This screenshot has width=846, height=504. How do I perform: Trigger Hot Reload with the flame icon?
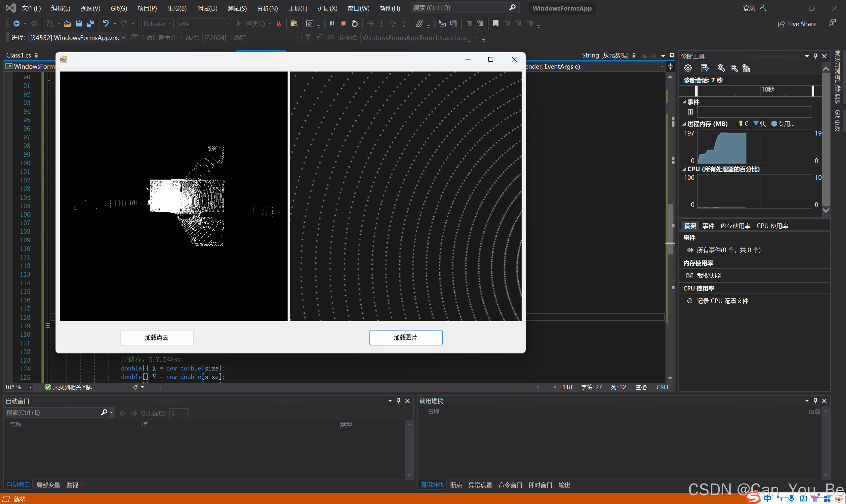[279, 23]
